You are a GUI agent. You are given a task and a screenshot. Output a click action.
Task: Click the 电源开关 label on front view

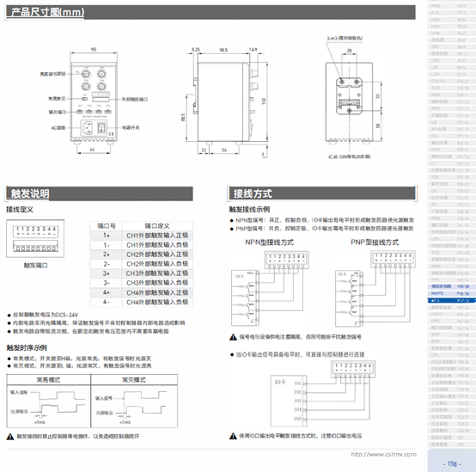tap(131, 127)
